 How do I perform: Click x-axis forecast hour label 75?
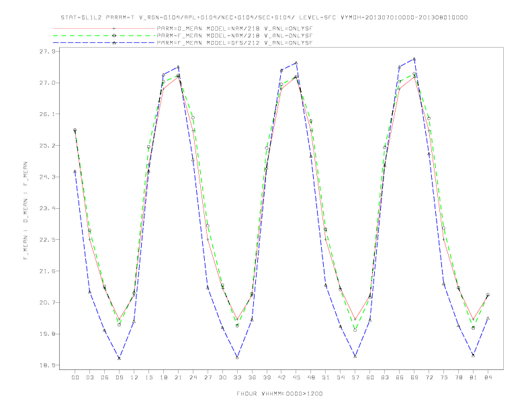pyautogui.click(x=444, y=377)
